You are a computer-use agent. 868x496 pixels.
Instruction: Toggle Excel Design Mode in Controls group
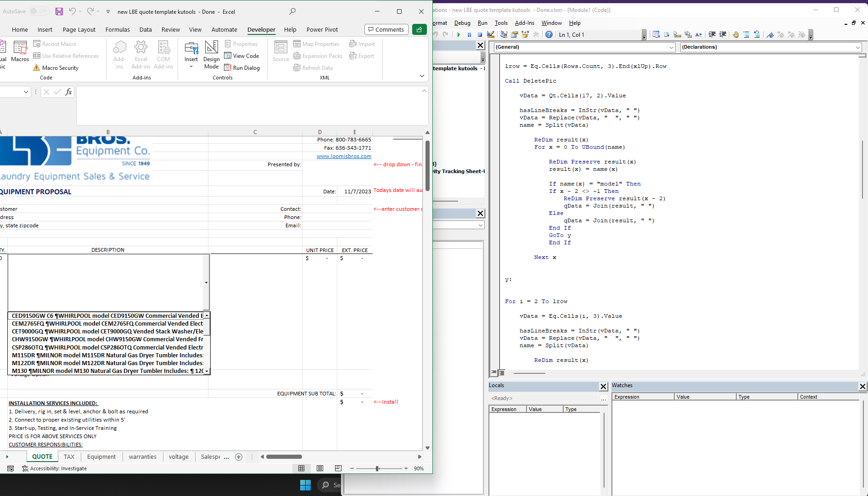(x=211, y=55)
